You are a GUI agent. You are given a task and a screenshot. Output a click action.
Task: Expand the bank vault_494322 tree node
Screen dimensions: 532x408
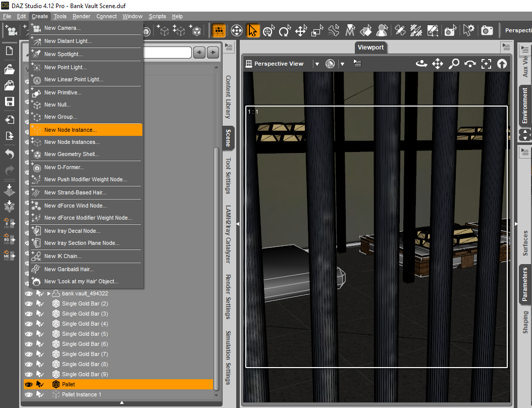[x=49, y=293]
